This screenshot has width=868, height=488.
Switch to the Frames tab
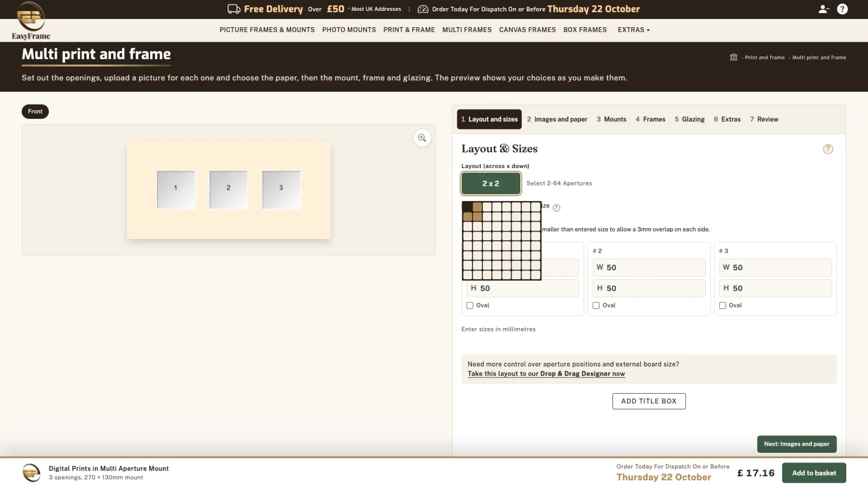click(x=650, y=119)
